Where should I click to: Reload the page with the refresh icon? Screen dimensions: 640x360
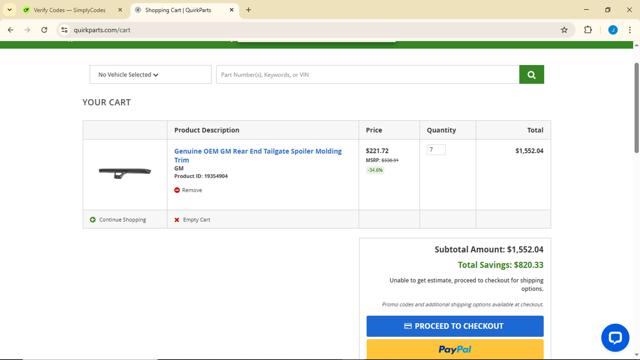pos(44,30)
